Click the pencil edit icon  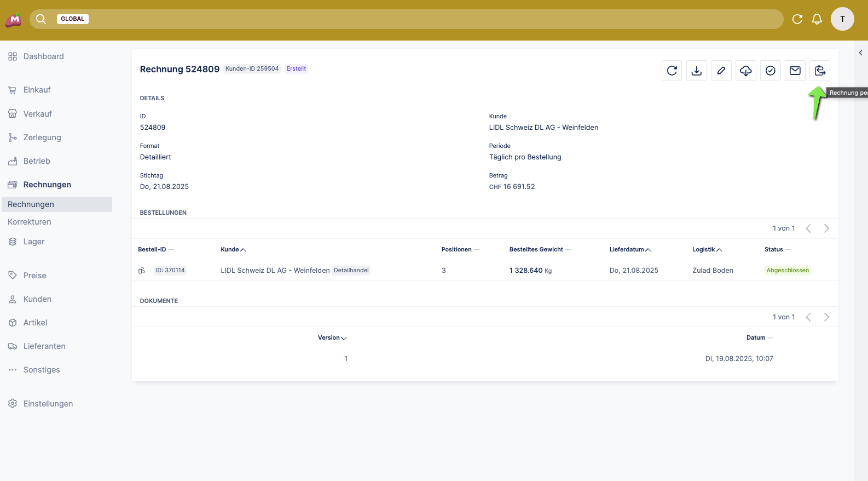721,71
